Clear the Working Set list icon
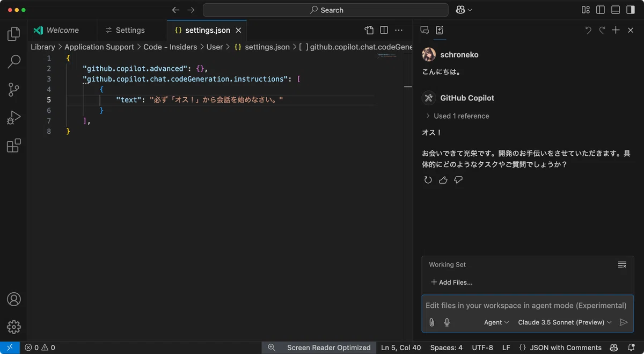This screenshot has height=354, width=644. tap(622, 264)
